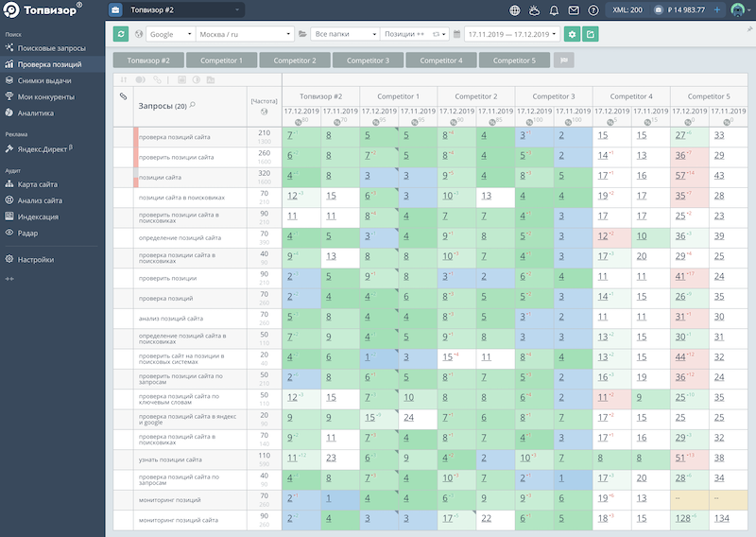Click the project briefcase icon
The height and width of the screenshot is (537, 756).
pyautogui.click(x=115, y=9)
